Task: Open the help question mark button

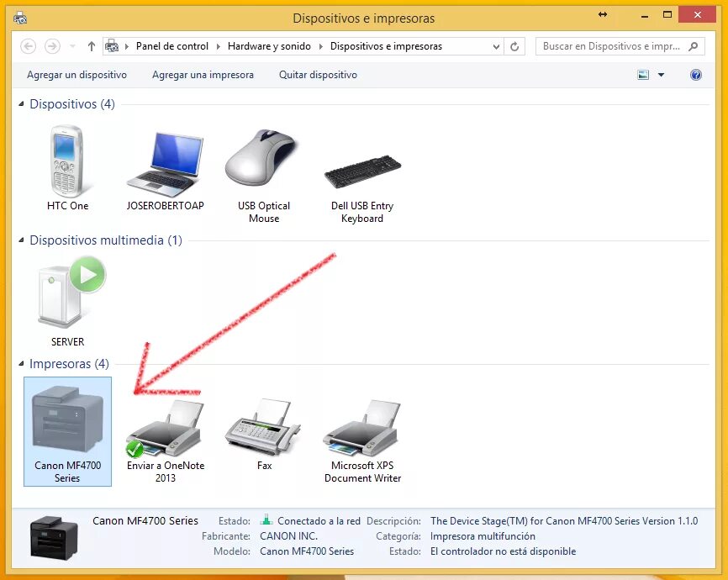Action: pyautogui.click(x=695, y=75)
